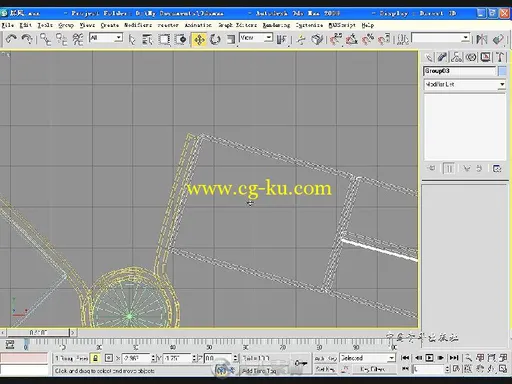Click the time slider left arrow

(3, 332)
